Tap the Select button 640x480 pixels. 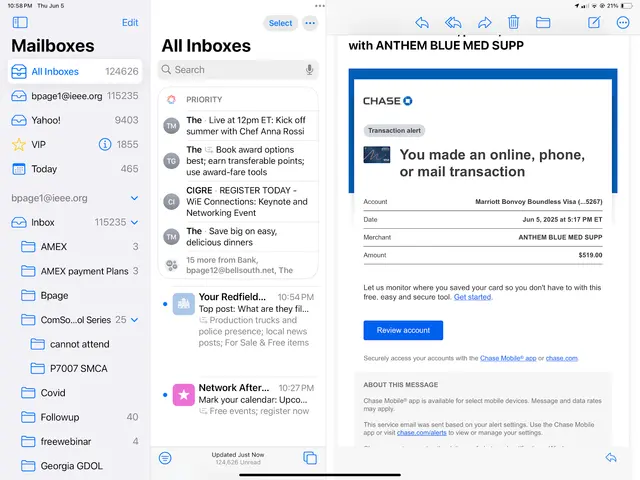pyautogui.click(x=280, y=23)
